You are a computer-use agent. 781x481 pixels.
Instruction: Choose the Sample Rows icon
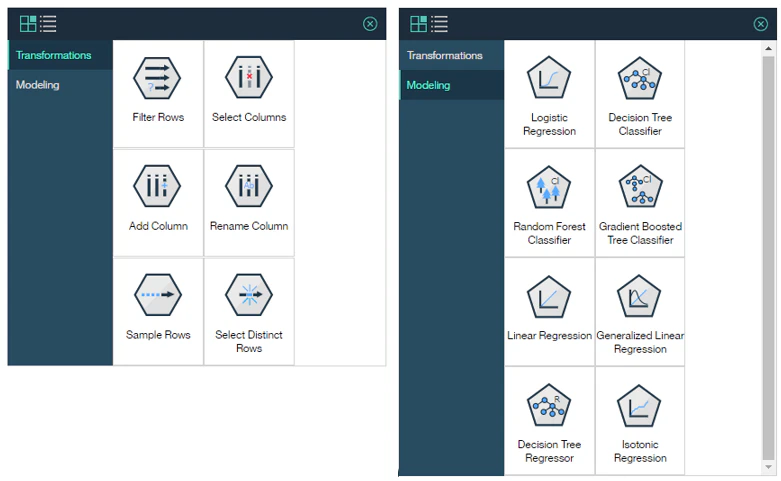(157, 295)
